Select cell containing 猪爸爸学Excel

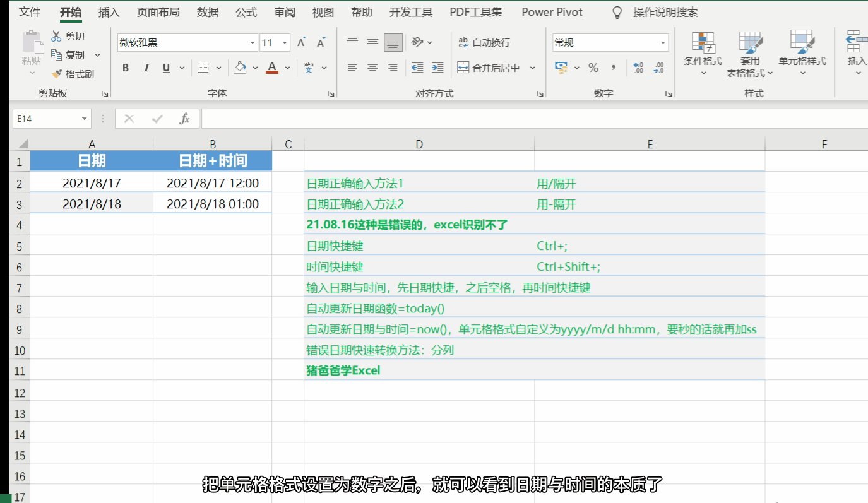coord(419,370)
